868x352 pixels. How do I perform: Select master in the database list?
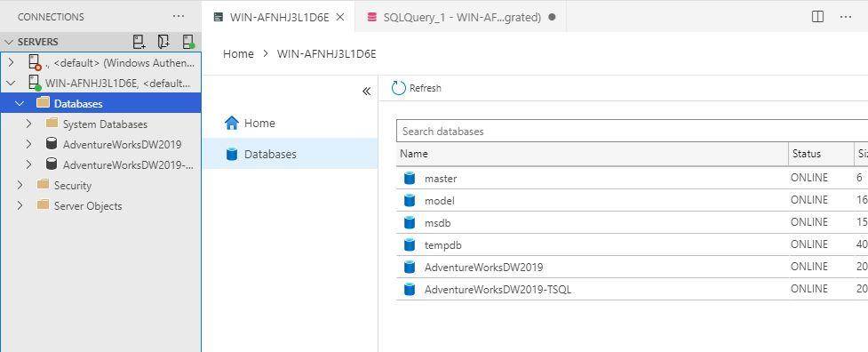441,178
